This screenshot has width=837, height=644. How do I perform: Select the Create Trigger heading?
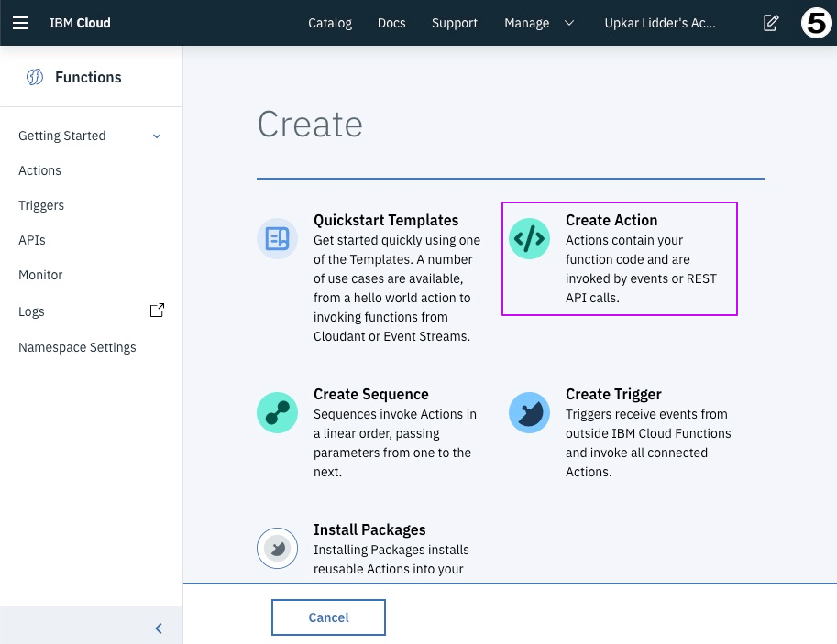pyautogui.click(x=613, y=394)
